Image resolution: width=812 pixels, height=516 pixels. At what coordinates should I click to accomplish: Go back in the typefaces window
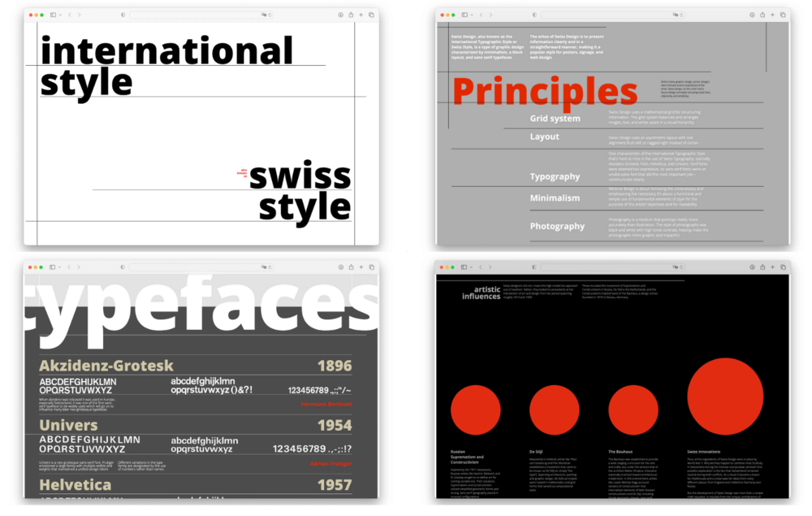[x=69, y=267]
